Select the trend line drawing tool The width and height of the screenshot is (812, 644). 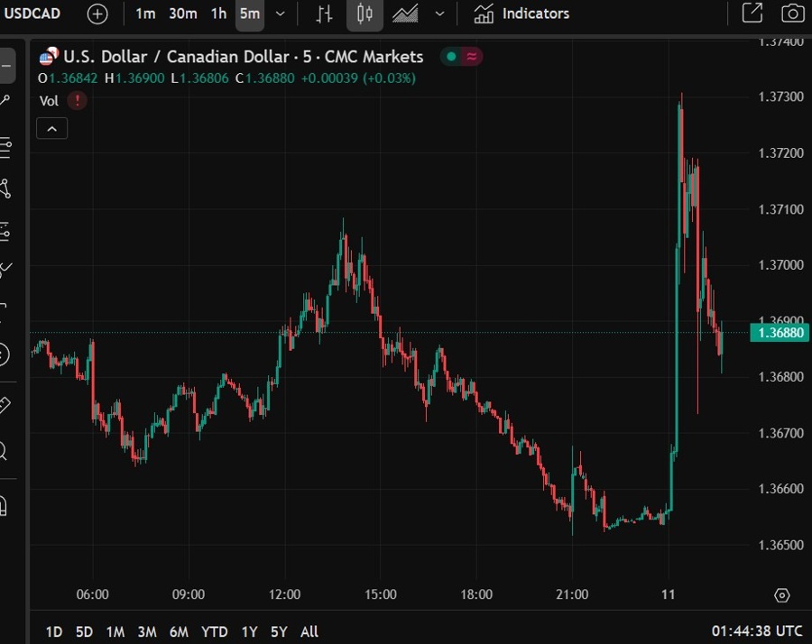coord(5,100)
